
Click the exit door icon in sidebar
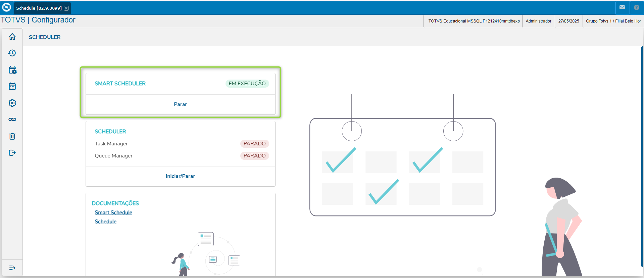[x=12, y=153]
